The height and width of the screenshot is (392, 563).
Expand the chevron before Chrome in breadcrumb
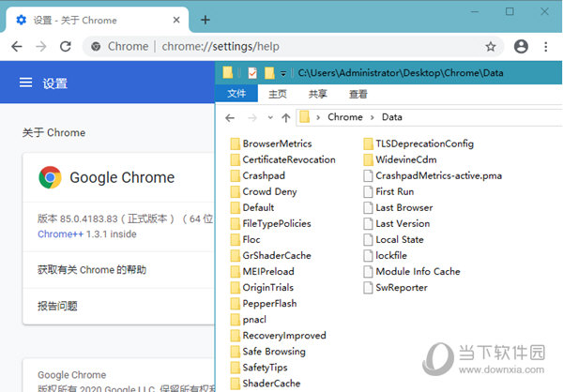[318, 117]
